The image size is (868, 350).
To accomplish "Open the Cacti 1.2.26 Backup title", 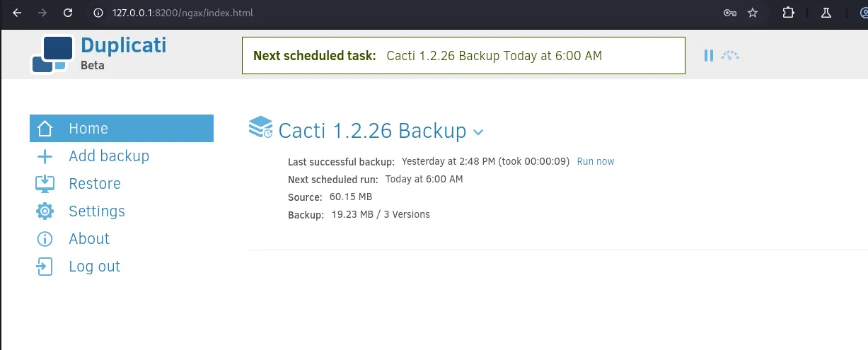I will 372,131.
